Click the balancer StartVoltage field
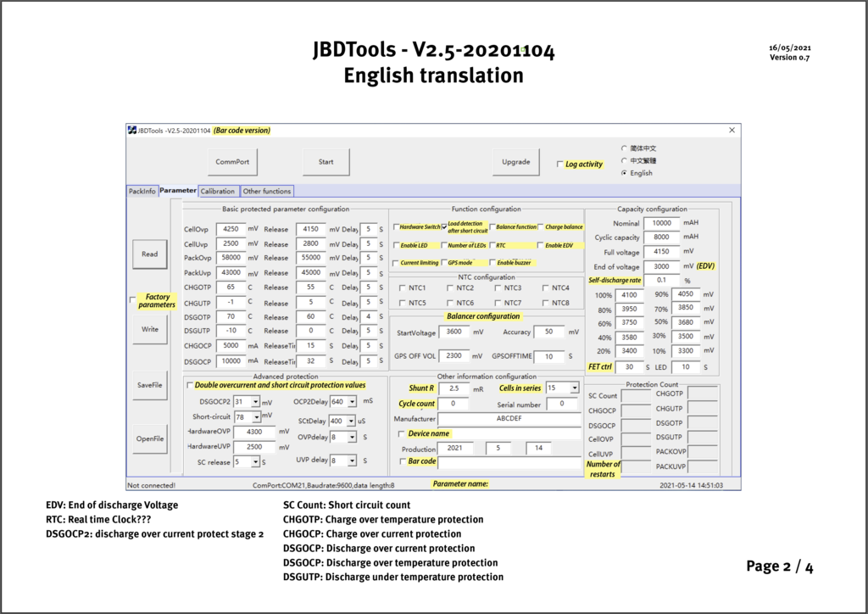The width and height of the screenshot is (868, 614). (454, 332)
